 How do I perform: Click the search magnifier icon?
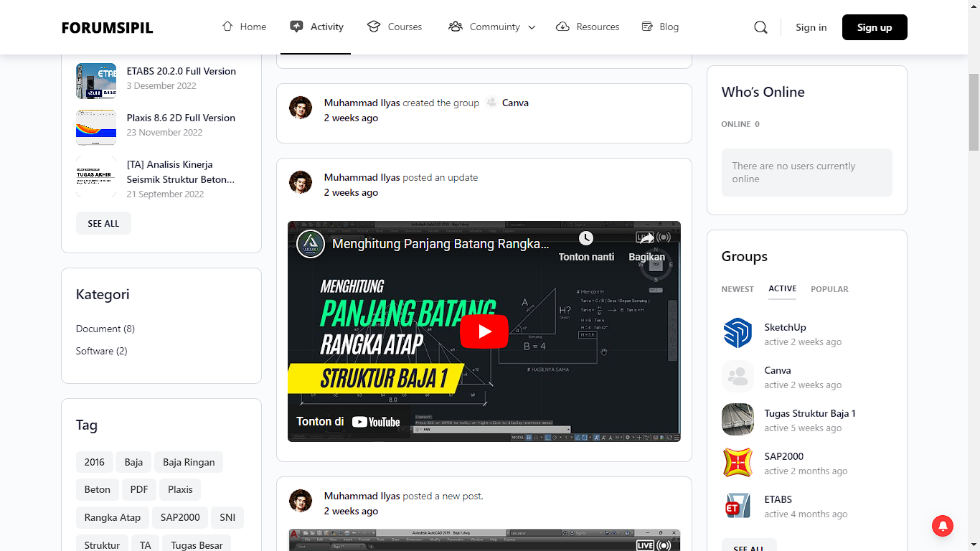coord(760,27)
